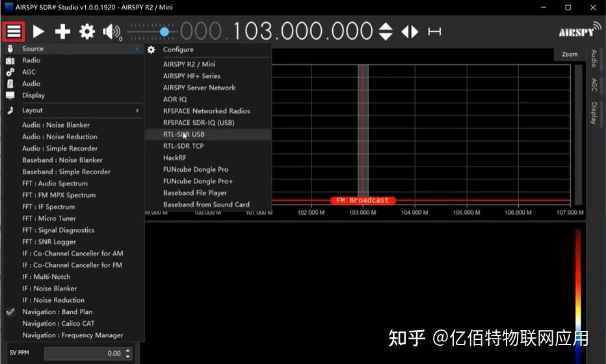606x364 pixels.
Task: Enable IF : Co-Channel Canceller for FM
Action: (73, 265)
